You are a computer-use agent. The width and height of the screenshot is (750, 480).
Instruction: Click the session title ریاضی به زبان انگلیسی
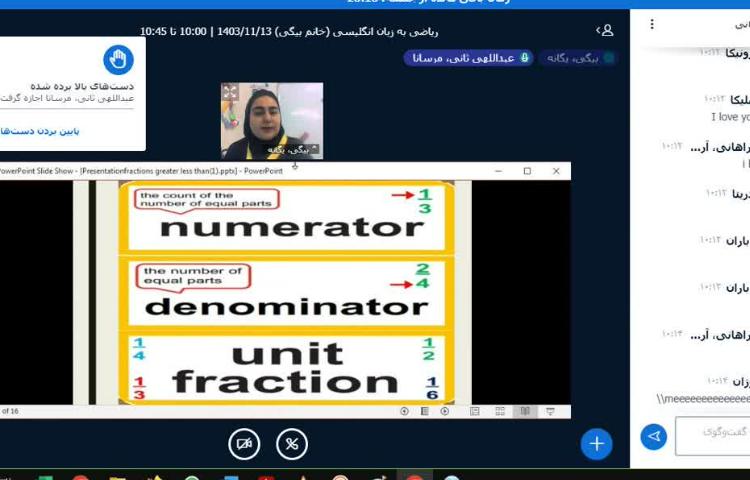tap(289, 32)
